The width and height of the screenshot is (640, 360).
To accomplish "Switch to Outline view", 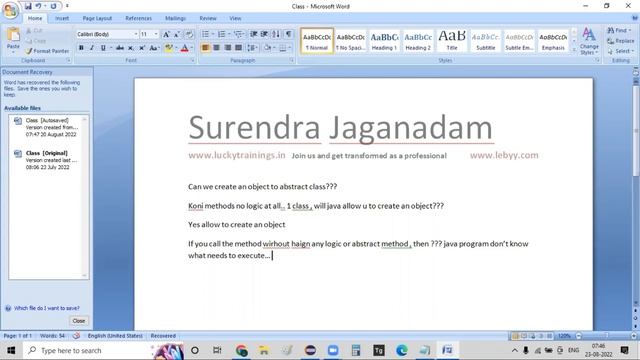I will pos(541,336).
